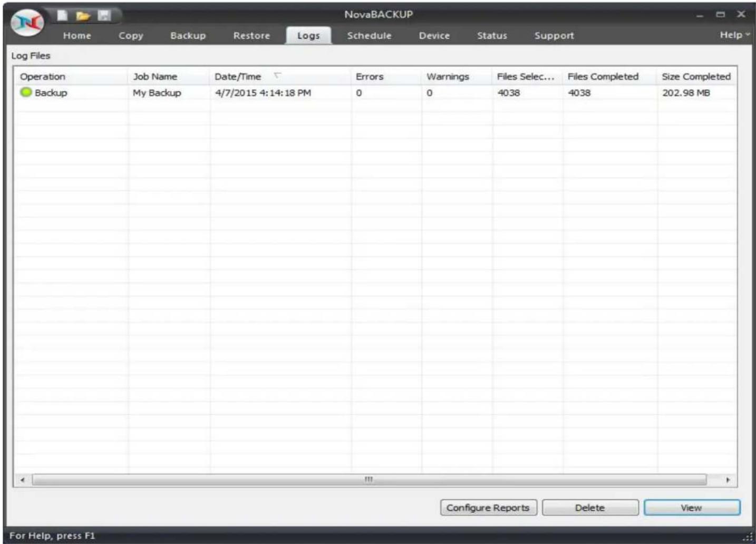This screenshot has width=756, height=544.
Task: Open the Home tab
Action: click(77, 35)
